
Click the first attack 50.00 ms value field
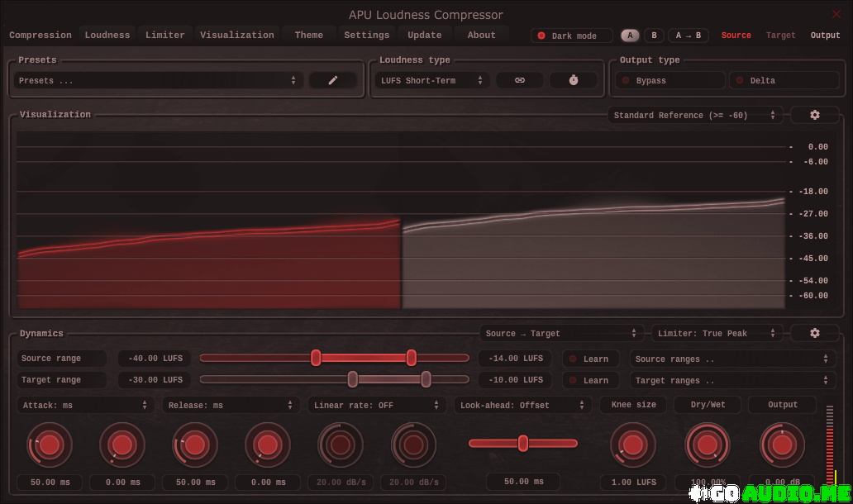50,483
